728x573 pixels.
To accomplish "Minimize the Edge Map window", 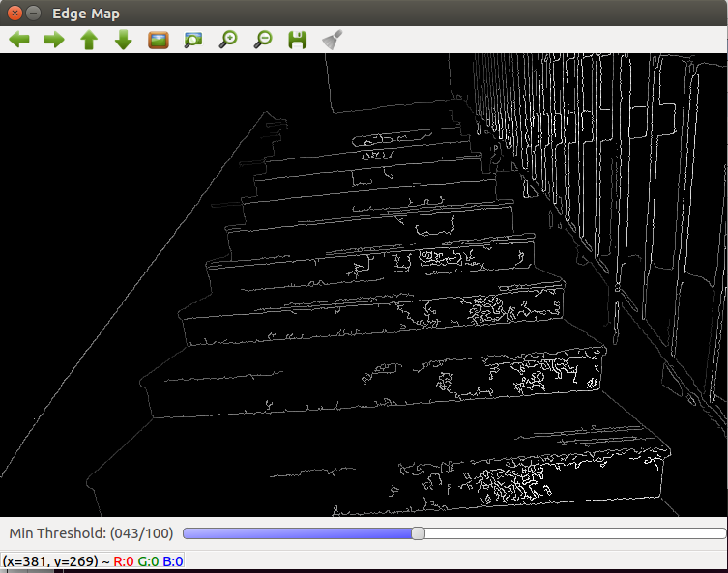I will coord(34,13).
